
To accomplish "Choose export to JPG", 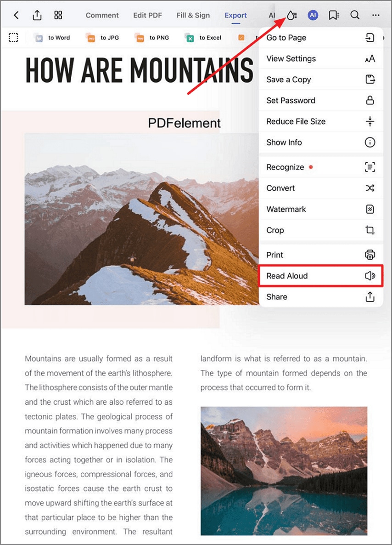I will pos(102,38).
